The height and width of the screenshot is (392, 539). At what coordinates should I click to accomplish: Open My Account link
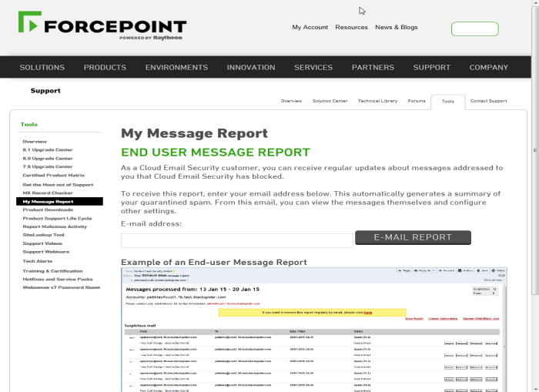(x=310, y=27)
